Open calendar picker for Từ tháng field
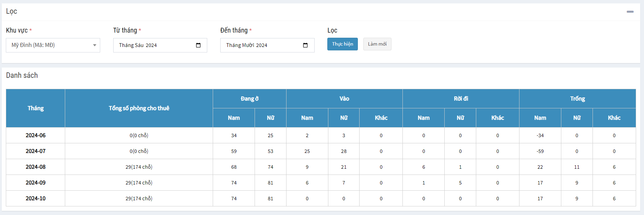Viewport: 644px width, 215px height. (x=198, y=45)
